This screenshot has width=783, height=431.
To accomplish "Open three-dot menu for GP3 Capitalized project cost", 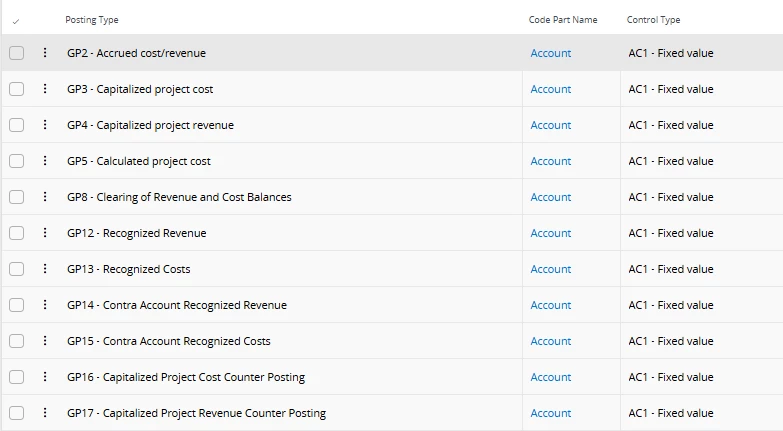I will tap(45, 88).
